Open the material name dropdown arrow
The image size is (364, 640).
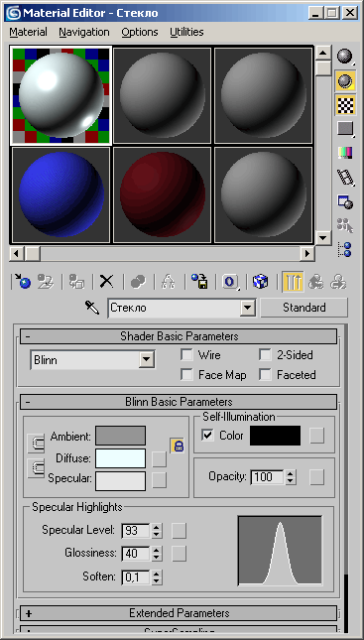pyautogui.click(x=247, y=308)
